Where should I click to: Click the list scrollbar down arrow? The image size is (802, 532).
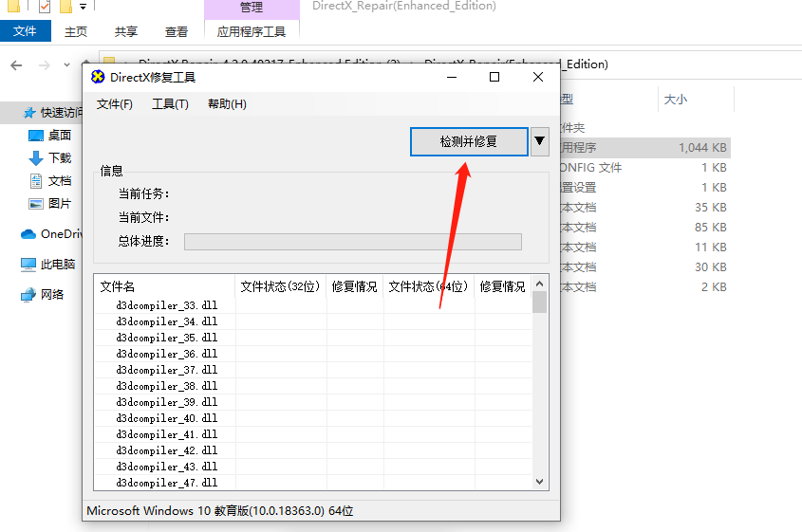click(540, 482)
